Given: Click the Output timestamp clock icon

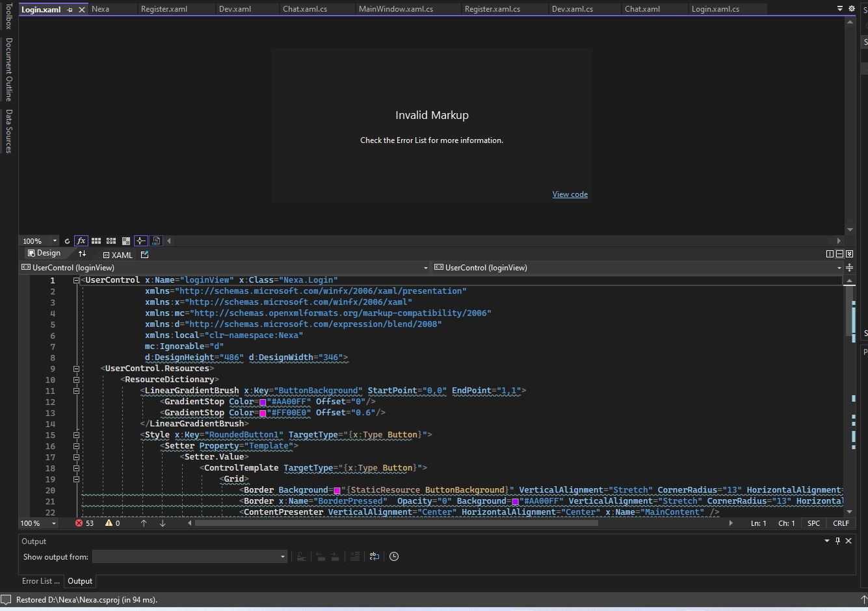Looking at the screenshot, I should pyautogui.click(x=394, y=556).
